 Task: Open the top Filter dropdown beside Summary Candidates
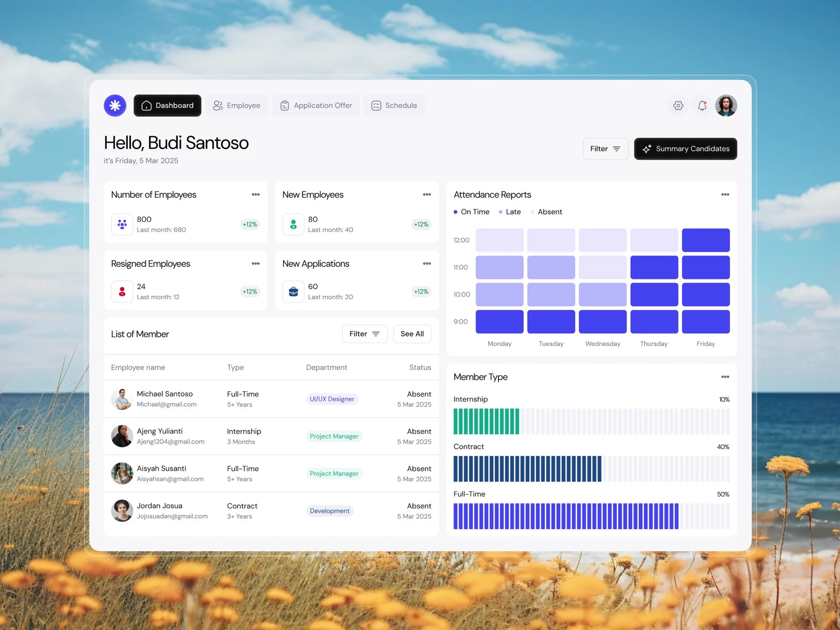(605, 149)
